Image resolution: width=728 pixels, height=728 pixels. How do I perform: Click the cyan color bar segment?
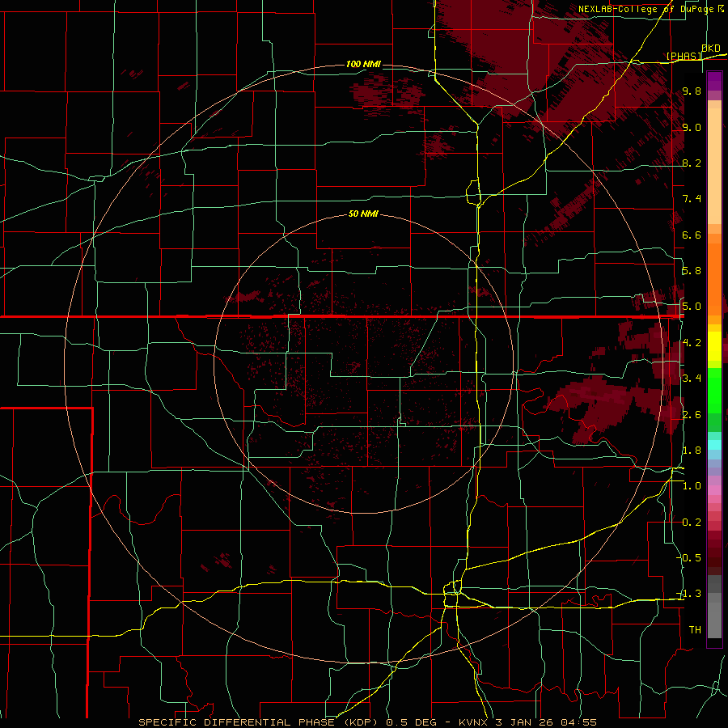coord(714,445)
